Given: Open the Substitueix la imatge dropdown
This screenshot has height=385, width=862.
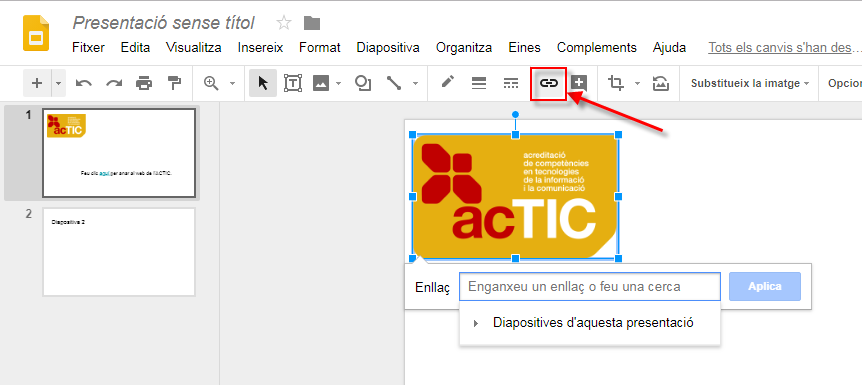Looking at the screenshot, I should tap(750, 84).
